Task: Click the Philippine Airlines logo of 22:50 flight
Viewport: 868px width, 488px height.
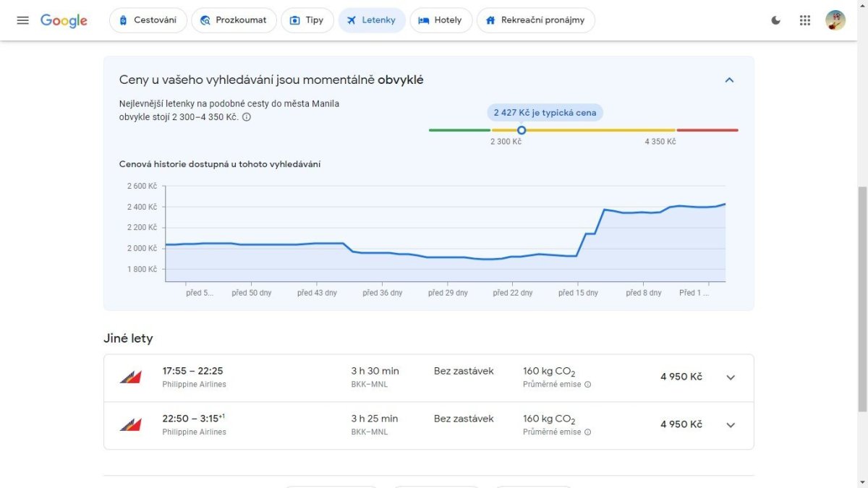Action: (131, 424)
